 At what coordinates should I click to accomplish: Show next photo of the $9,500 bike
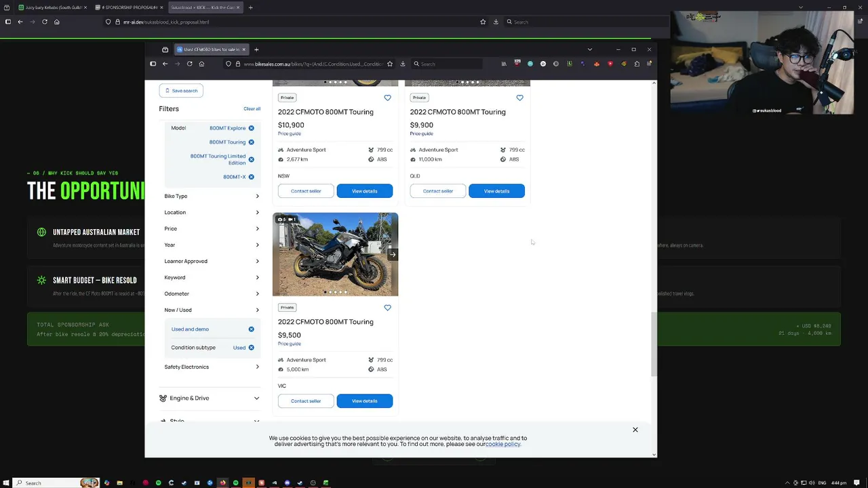(x=393, y=254)
